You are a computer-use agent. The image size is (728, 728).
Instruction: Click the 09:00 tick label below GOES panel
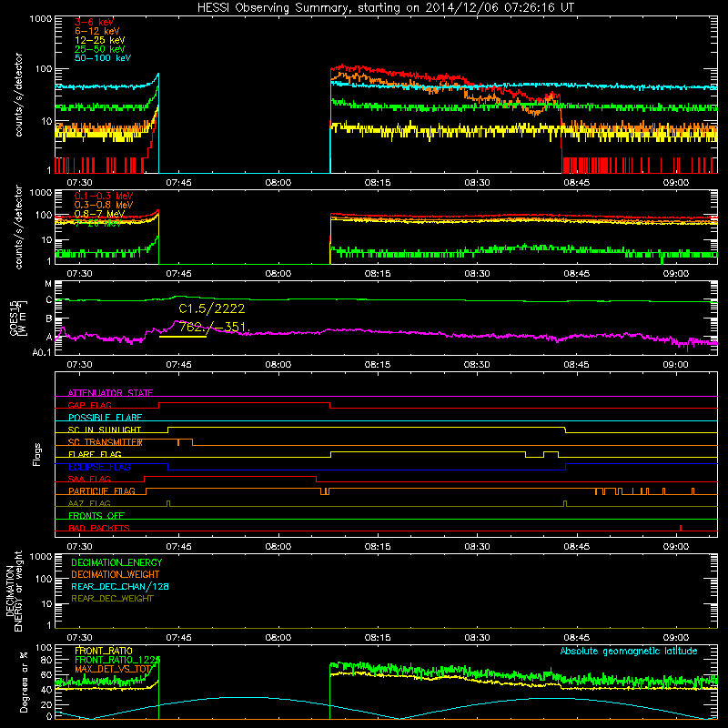click(675, 365)
